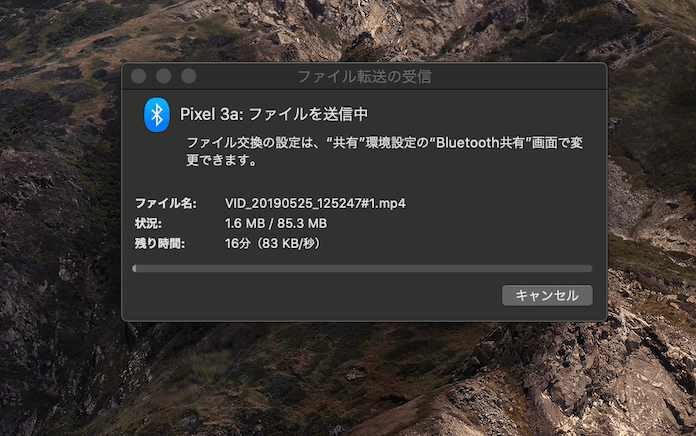
Task: Click the desktop background right of the dialog
Action: tap(652, 191)
